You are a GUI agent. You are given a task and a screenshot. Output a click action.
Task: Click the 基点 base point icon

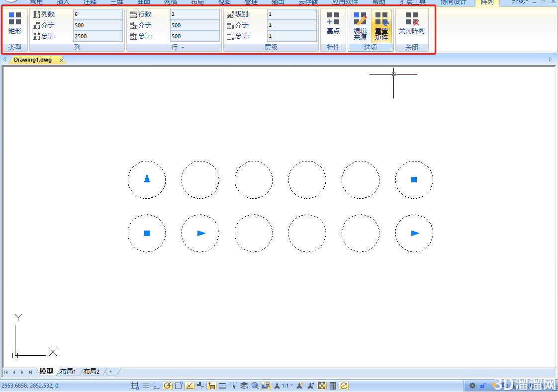[333, 23]
